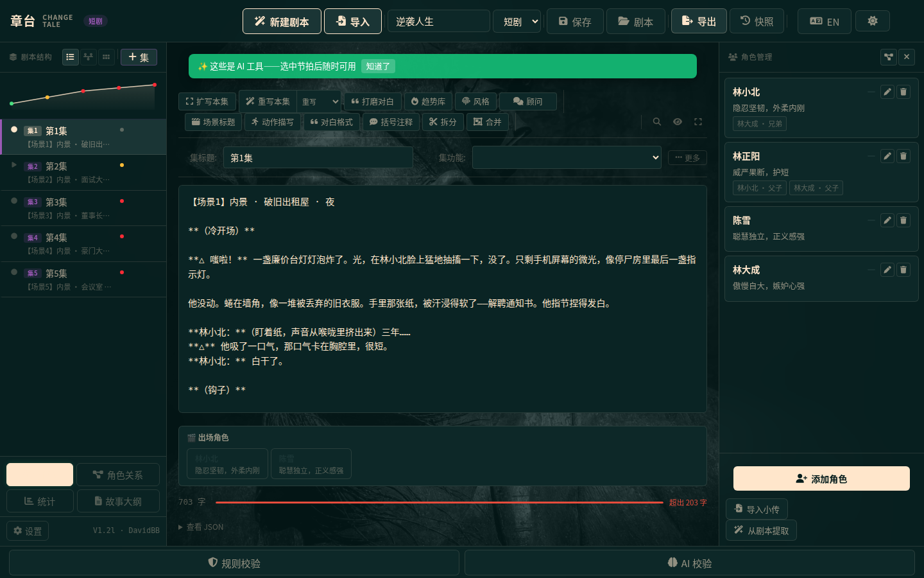This screenshot has width=924, height=578.
Task: Open the 顾问 advisor tool
Action: click(528, 101)
